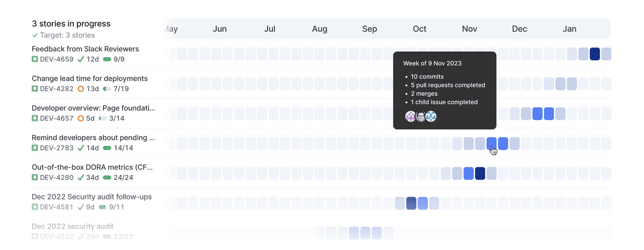Click the 5 pull requests completed entry
This screenshot has width=644, height=250.
(x=448, y=85)
